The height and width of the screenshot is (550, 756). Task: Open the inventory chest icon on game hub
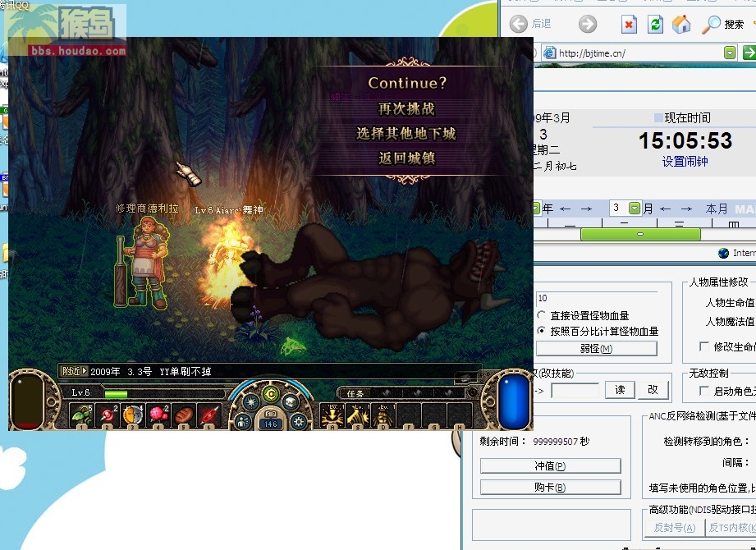tap(291, 402)
